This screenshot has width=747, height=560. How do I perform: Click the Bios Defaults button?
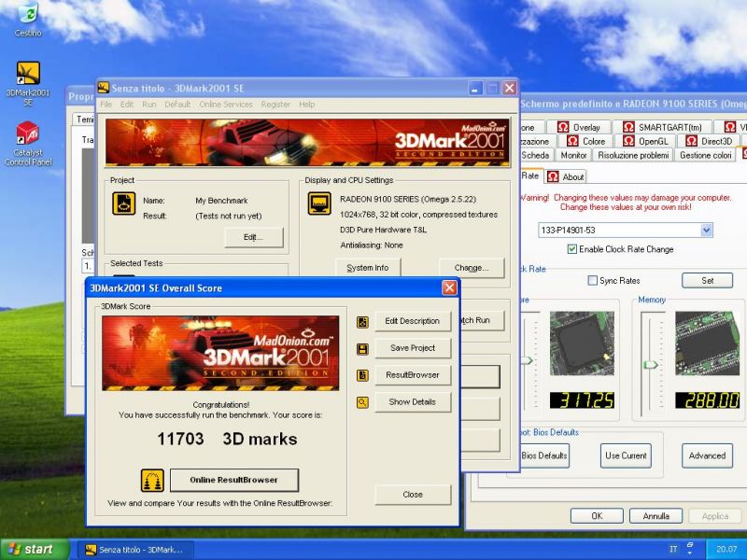[543, 455]
